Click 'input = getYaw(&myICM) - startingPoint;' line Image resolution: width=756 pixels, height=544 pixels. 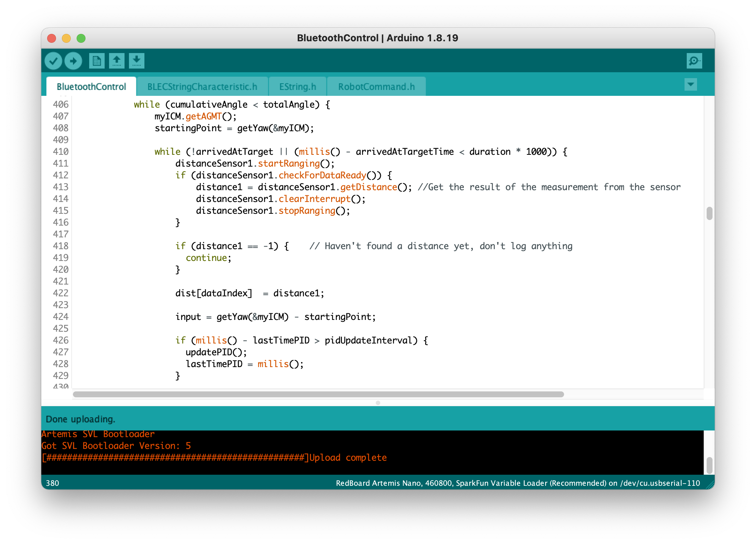pos(276,317)
